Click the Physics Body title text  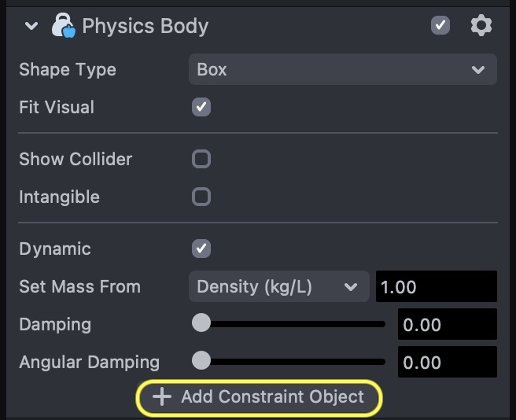pos(146,26)
